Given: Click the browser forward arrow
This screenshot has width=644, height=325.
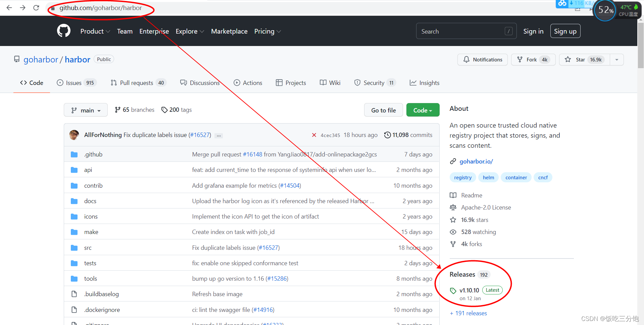Looking at the screenshot, I should coord(22,7).
